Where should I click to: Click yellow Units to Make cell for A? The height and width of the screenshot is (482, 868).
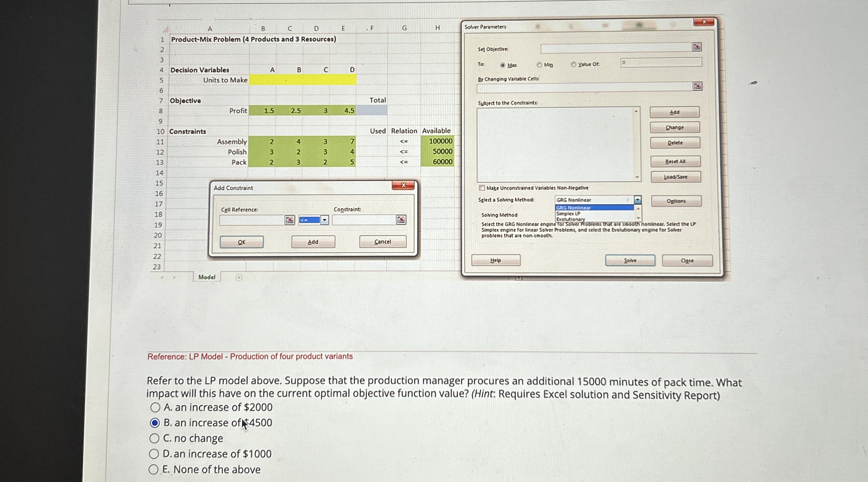pos(263,80)
